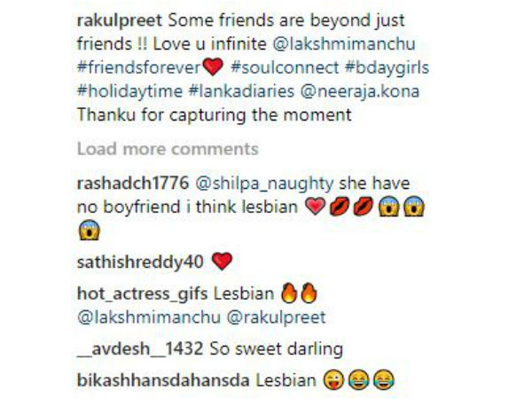This screenshot has width=532, height=399.
Task: Click the @neeraja.kona mention
Action: (360, 92)
